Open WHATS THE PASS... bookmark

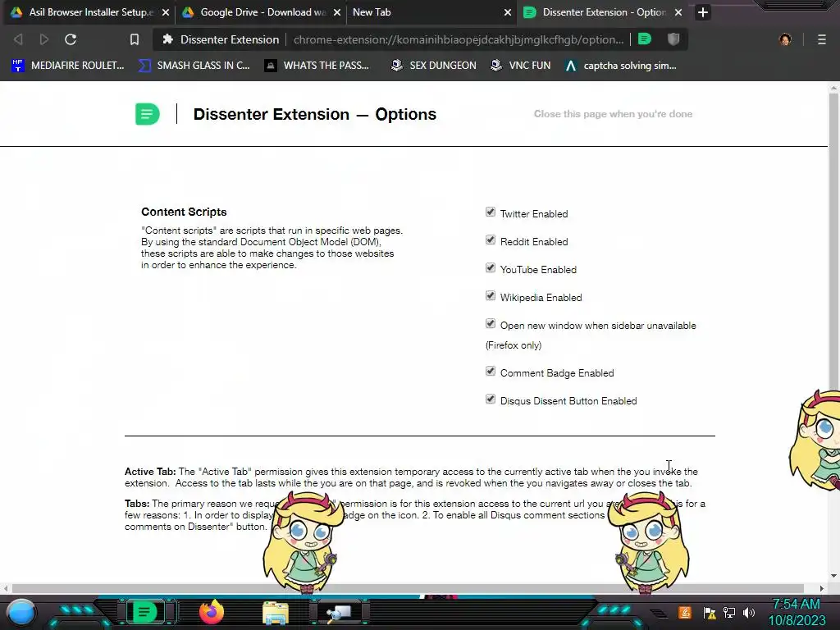pyautogui.click(x=317, y=66)
